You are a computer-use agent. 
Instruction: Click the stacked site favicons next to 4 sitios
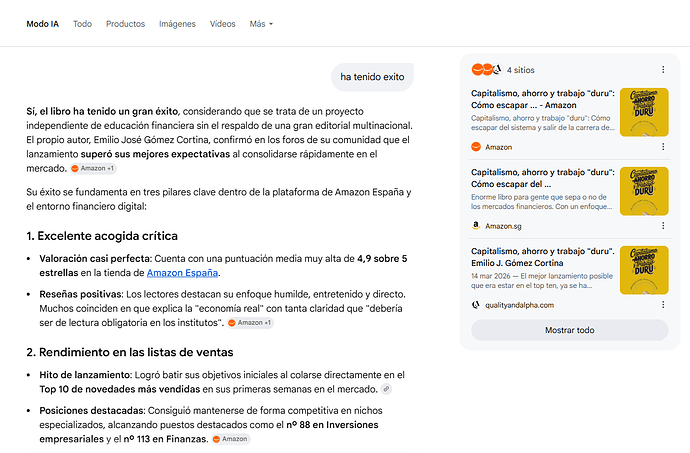pos(486,70)
